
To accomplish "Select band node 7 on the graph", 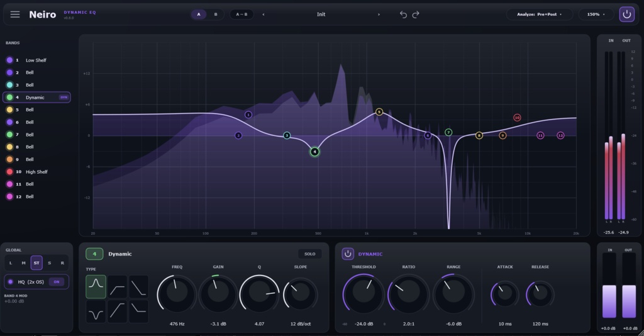I will pyautogui.click(x=448, y=132).
